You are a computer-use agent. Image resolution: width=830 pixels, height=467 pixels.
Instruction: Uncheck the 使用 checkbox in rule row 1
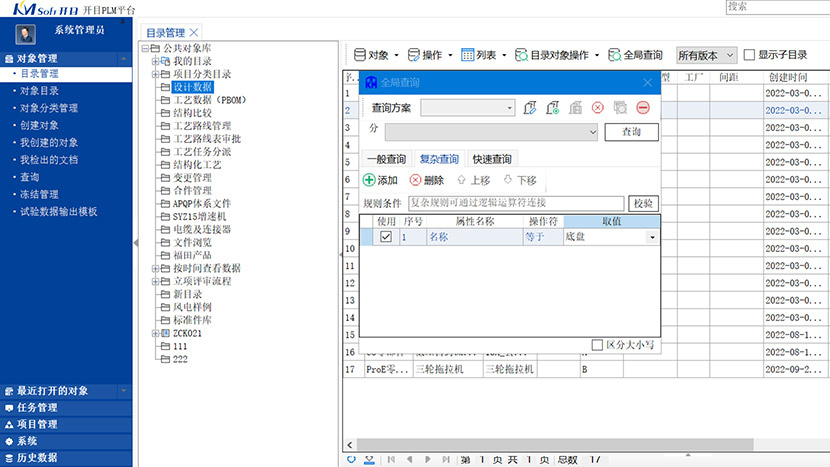tap(385, 237)
